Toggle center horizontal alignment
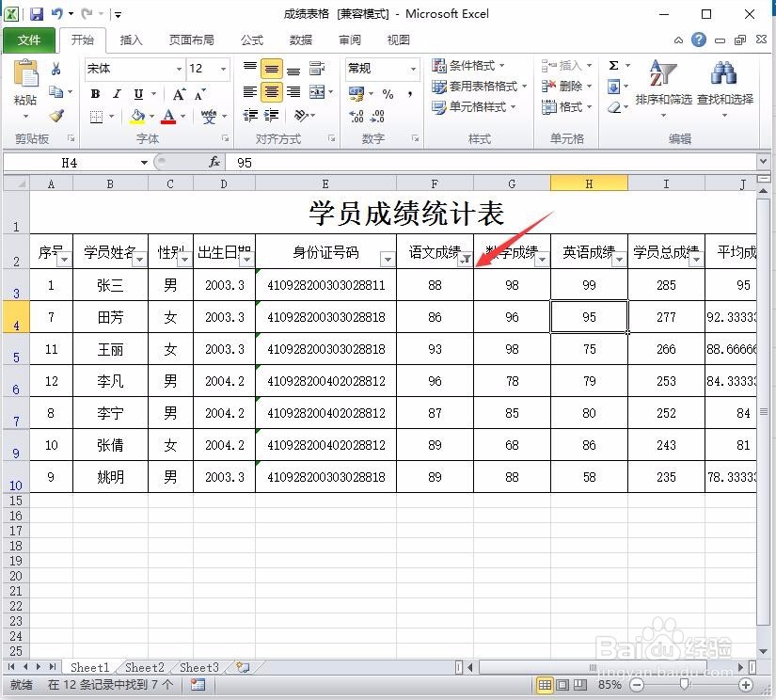Viewport: 776px width, 700px height. tap(271, 92)
